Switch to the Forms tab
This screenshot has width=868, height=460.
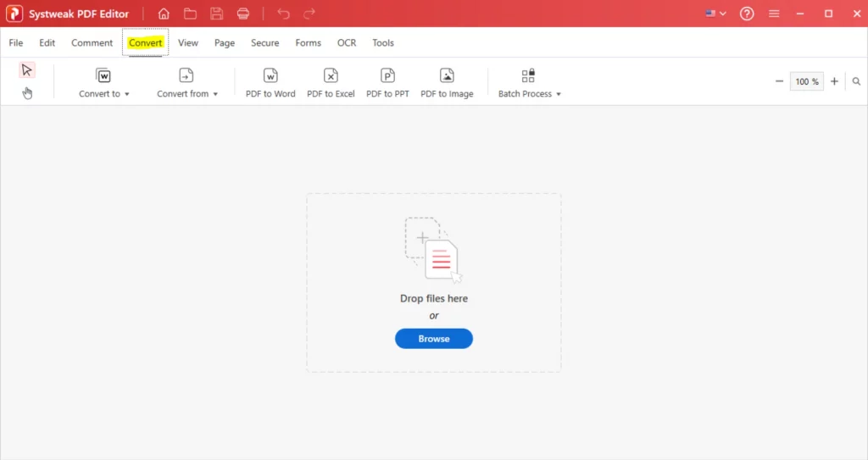(309, 42)
